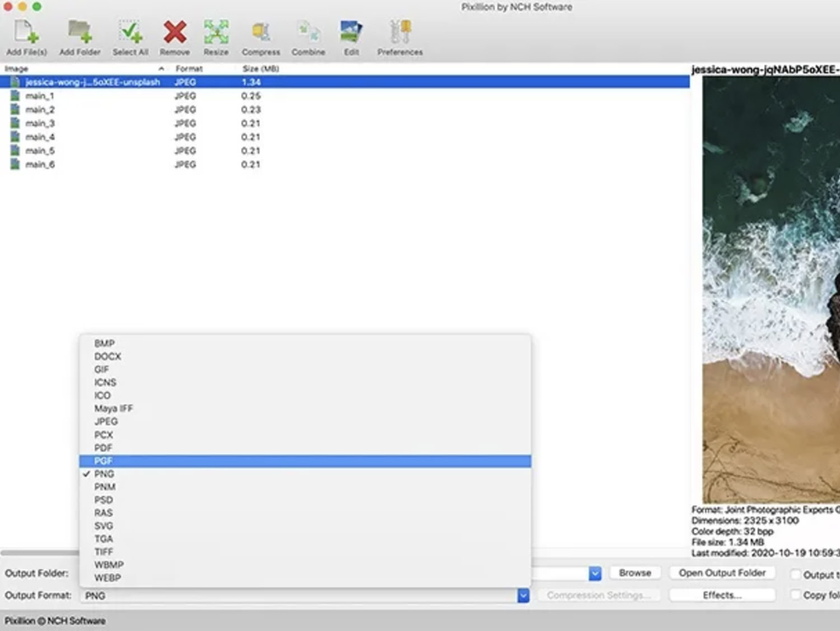Choose the checked PNG format

(x=305, y=474)
